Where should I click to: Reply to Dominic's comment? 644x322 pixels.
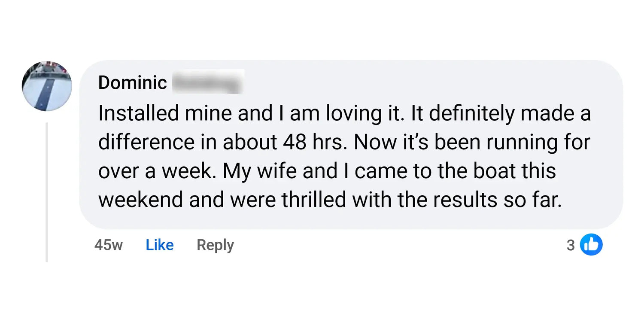click(x=215, y=245)
